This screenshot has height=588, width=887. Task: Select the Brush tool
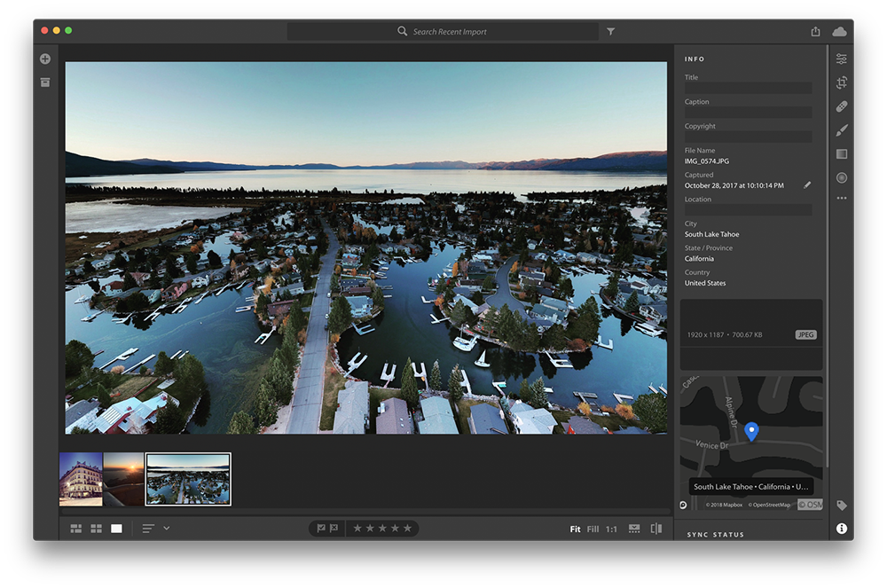coord(842,130)
